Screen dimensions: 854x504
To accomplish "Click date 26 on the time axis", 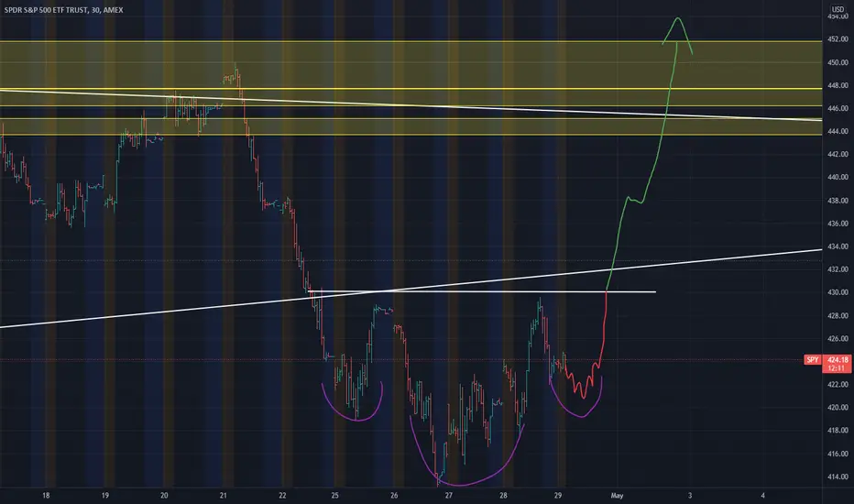I will coord(394,495).
